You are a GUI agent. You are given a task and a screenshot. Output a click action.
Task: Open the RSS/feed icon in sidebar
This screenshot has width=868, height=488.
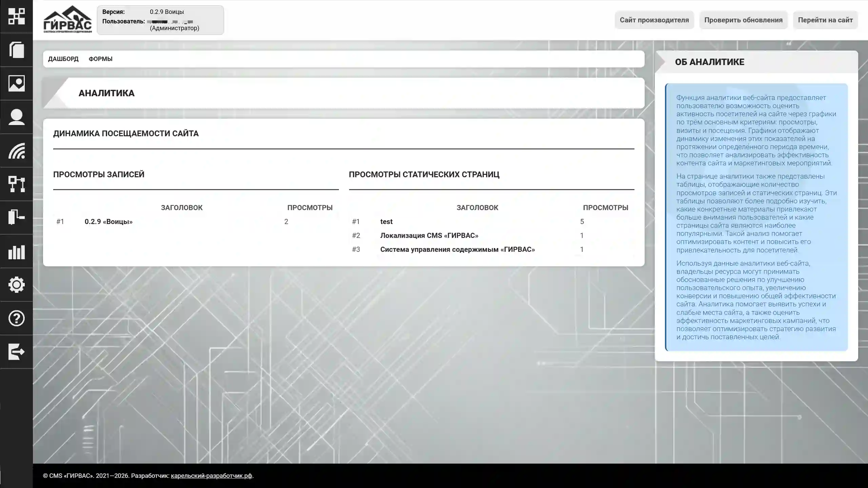[16, 151]
